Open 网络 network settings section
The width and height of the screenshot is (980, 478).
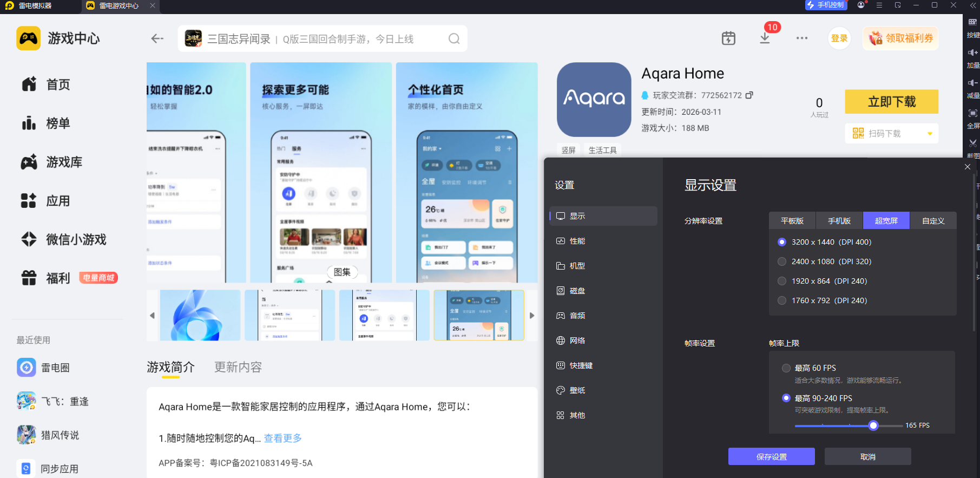click(x=603, y=341)
